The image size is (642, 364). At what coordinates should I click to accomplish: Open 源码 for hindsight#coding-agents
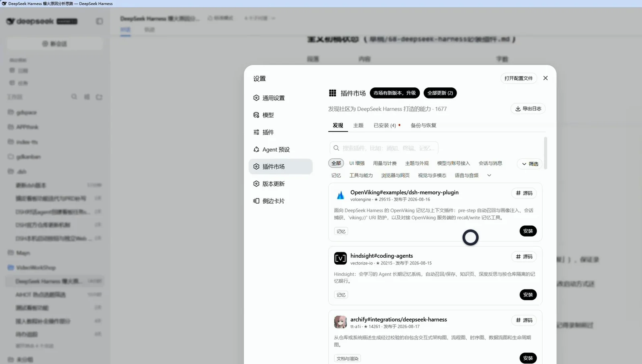click(x=524, y=257)
